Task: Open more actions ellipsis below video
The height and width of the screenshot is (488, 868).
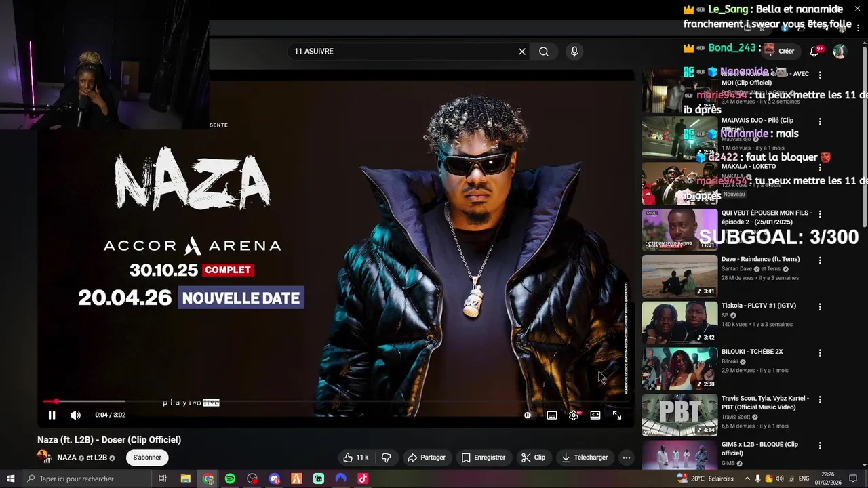Action: point(627,457)
